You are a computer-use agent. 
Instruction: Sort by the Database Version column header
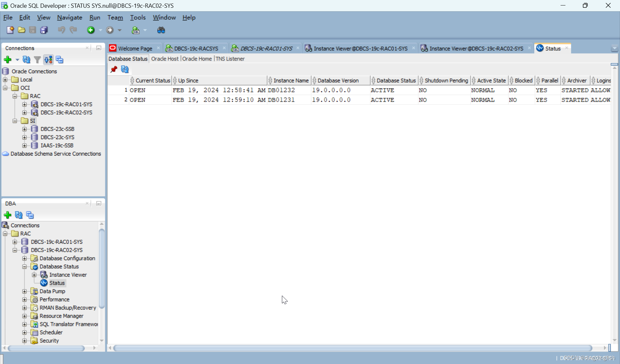tap(340, 81)
